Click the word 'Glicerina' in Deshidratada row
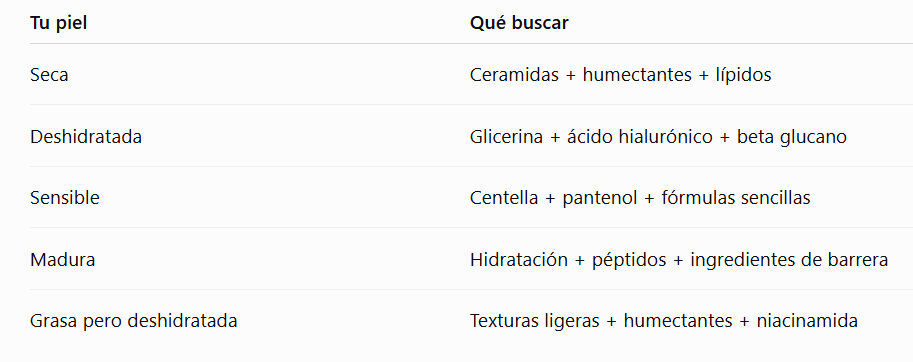 click(506, 137)
